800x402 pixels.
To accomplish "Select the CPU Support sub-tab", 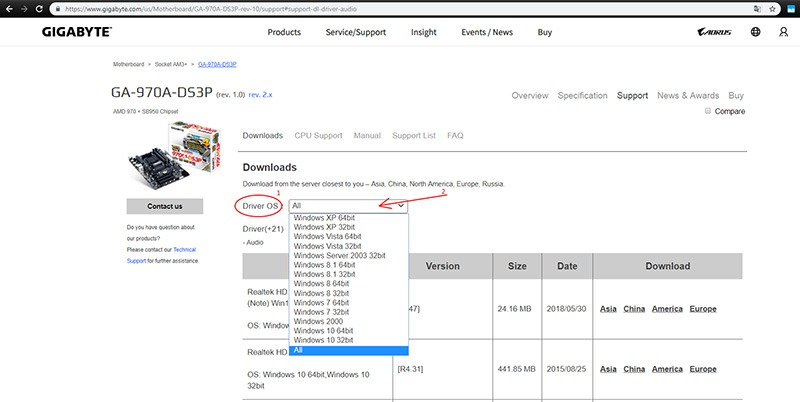I will click(x=318, y=136).
